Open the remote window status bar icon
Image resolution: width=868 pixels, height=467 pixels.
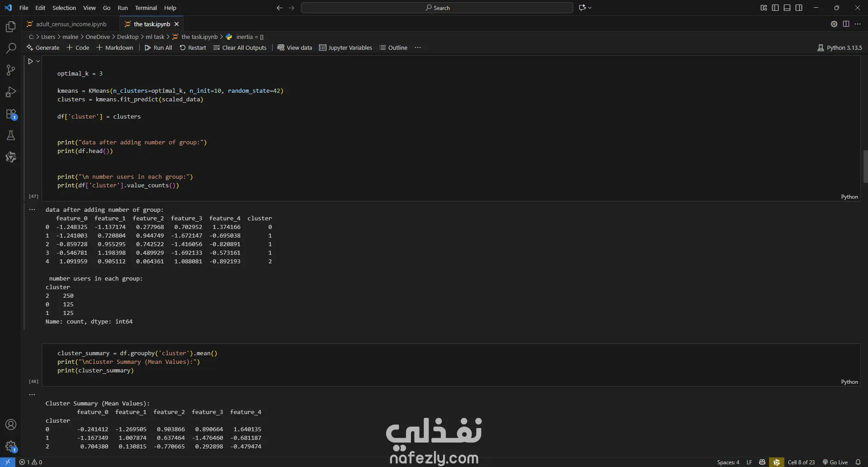click(8, 462)
